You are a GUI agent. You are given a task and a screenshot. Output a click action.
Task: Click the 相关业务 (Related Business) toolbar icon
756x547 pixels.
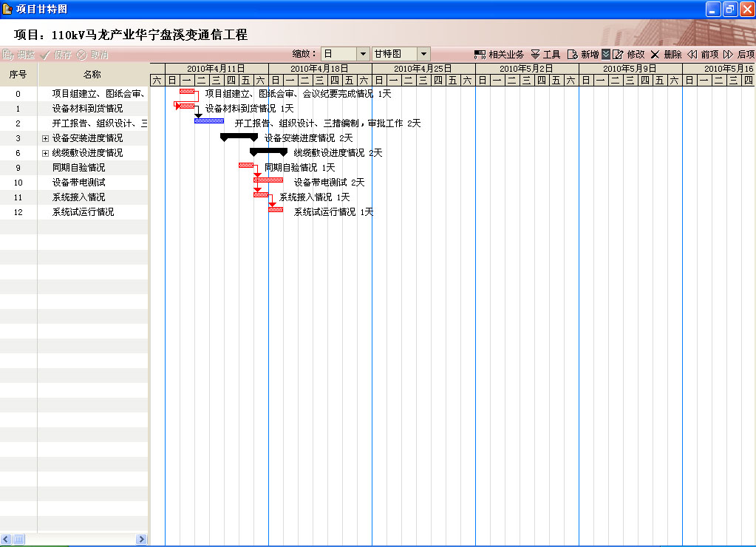(x=480, y=55)
